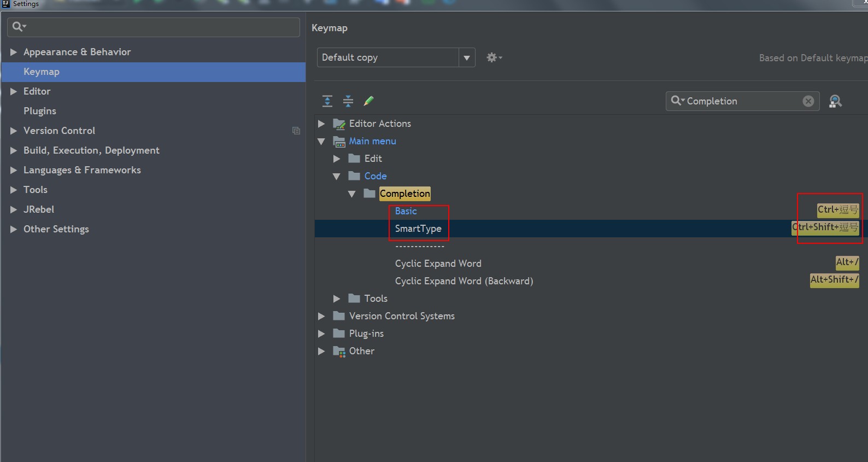Click the Ctrl+Shift+逗号 shortcut badge

coord(825,227)
